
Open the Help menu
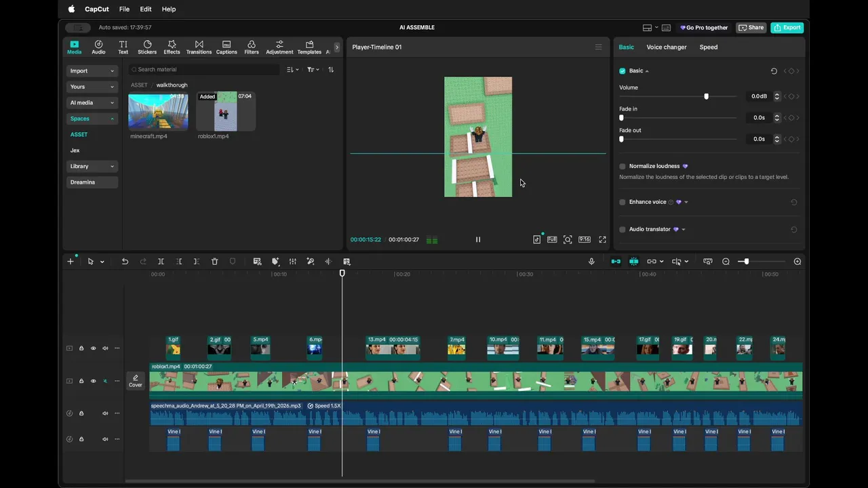click(x=169, y=9)
